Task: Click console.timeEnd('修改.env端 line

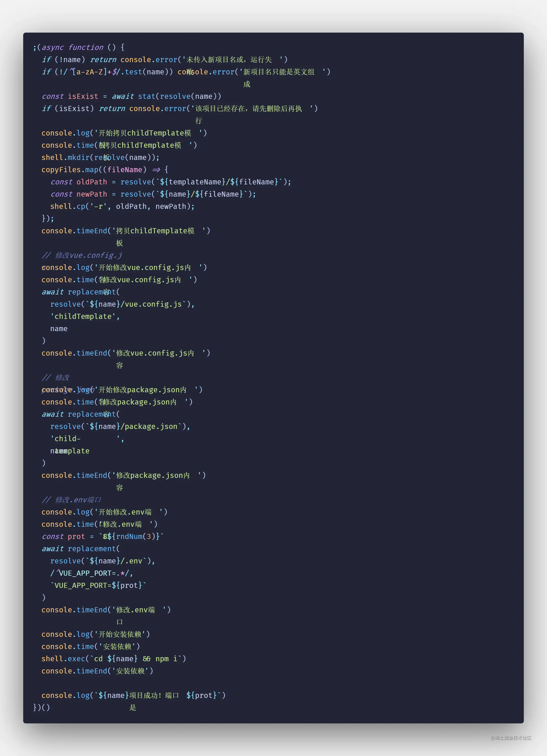Action: click(x=106, y=610)
